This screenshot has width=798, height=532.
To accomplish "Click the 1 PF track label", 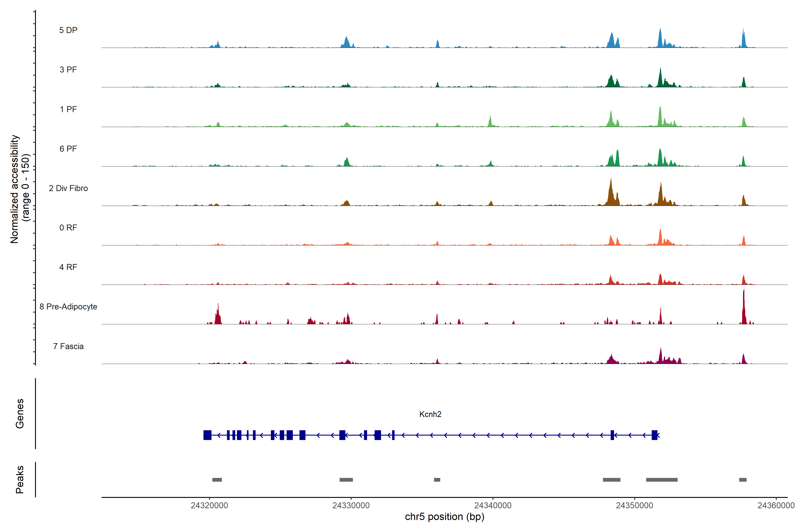I will [68, 109].
